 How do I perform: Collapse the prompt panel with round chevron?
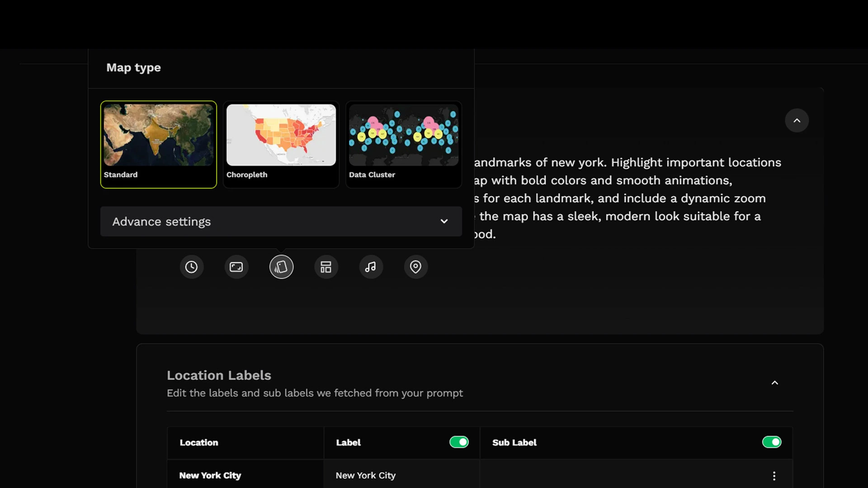pos(797,120)
